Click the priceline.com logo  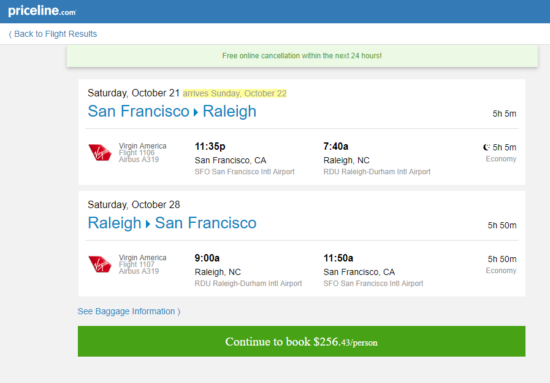pos(42,11)
